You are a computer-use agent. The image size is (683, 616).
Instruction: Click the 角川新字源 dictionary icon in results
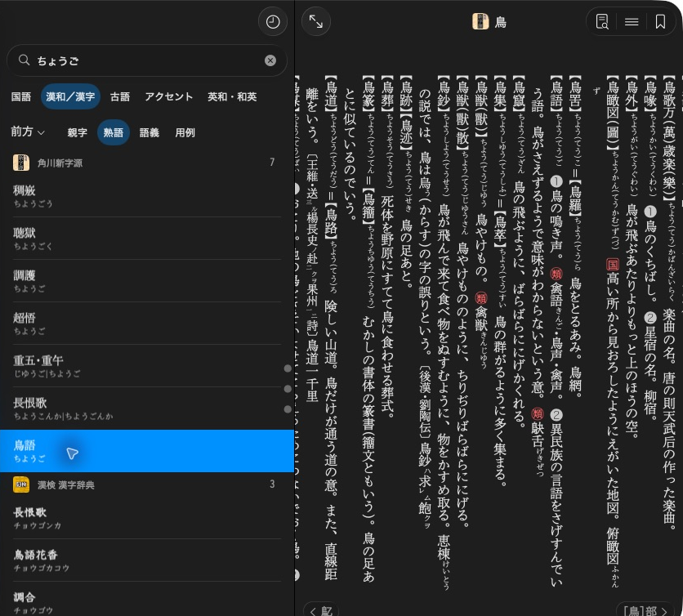click(x=21, y=163)
